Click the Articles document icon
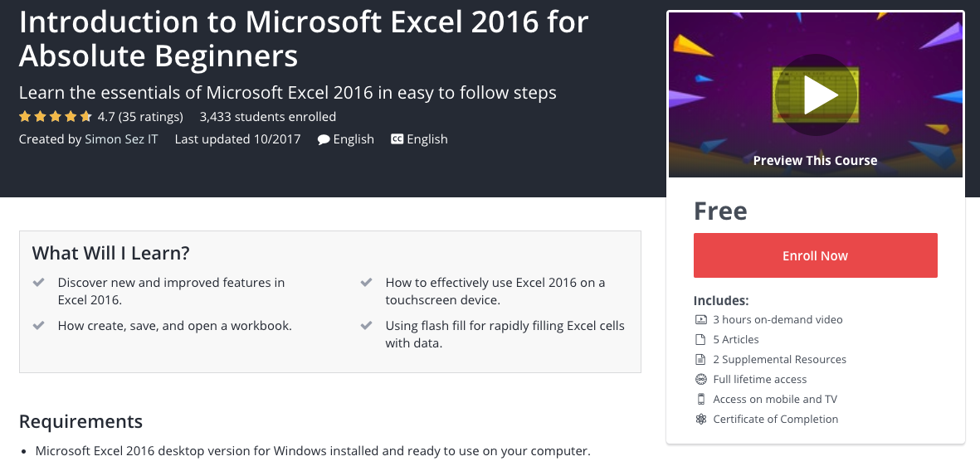Viewport: 980px width, 466px height. pyautogui.click(x=700, y=340)
